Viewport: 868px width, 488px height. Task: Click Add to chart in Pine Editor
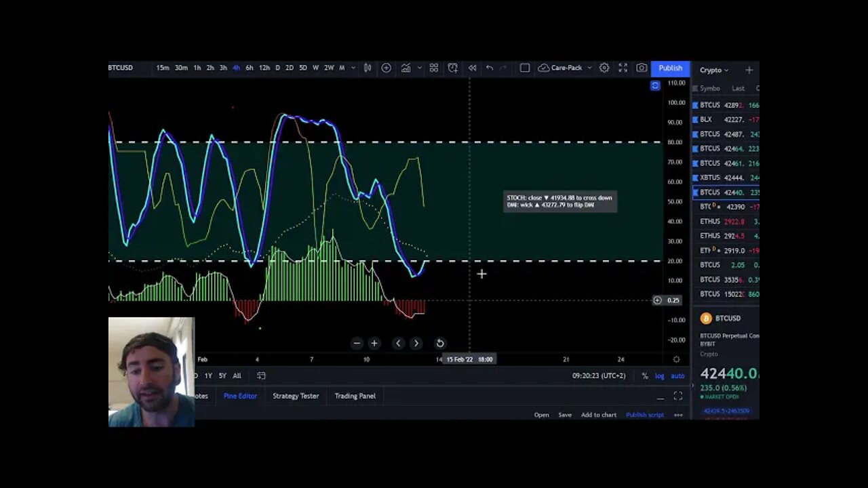(x=599, y=415)
